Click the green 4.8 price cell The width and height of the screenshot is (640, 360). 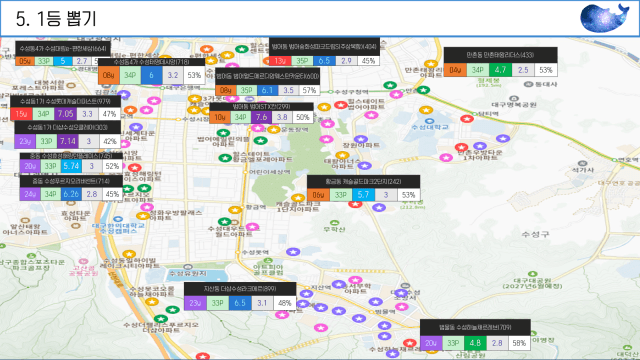pos(475,343)
